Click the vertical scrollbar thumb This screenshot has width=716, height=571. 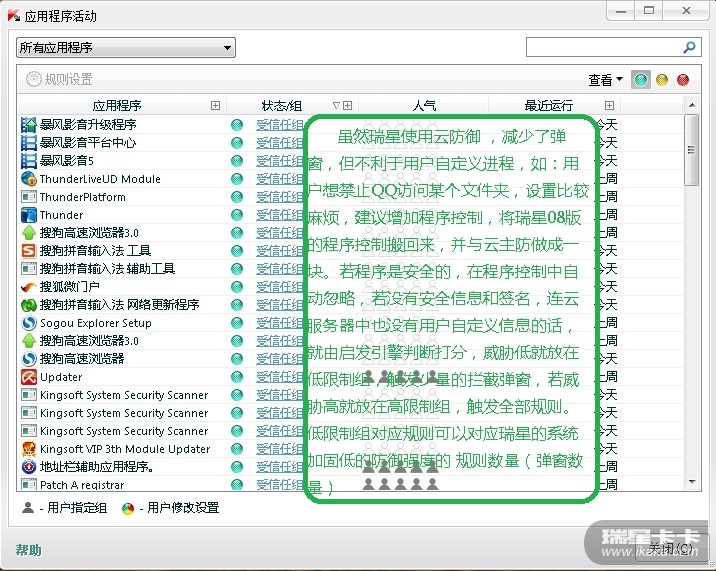click(691, 150)
